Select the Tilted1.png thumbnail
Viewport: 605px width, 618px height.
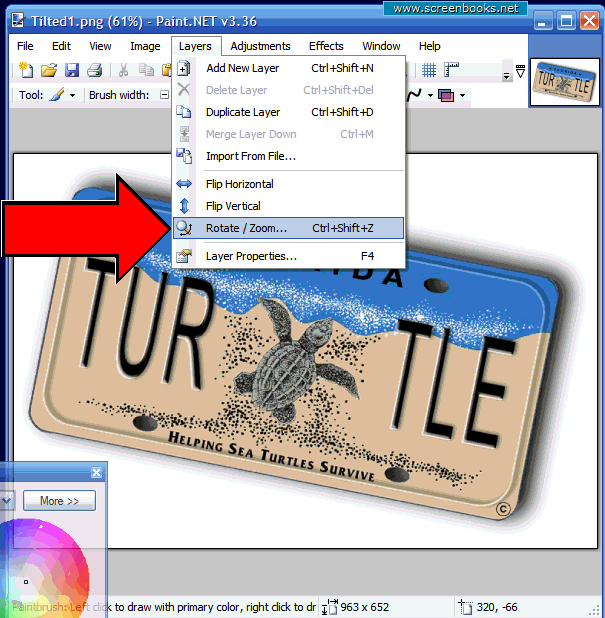(564, 82)
